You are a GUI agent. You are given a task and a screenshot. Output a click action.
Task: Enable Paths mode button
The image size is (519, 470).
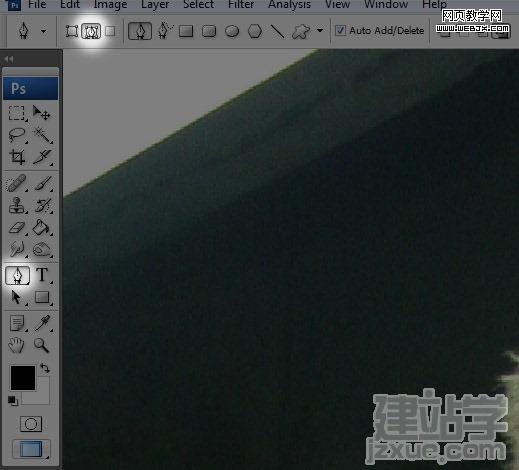91,31
